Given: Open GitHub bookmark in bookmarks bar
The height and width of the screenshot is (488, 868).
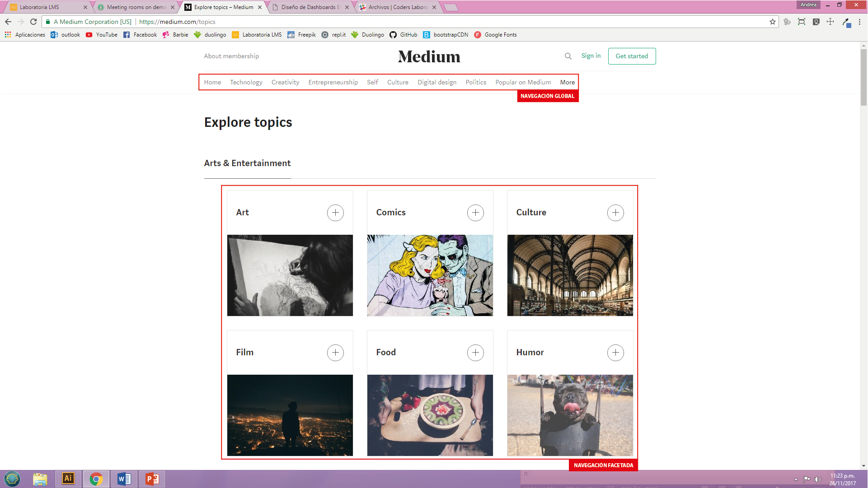Looking at the screenshot, I should (404, 35).
